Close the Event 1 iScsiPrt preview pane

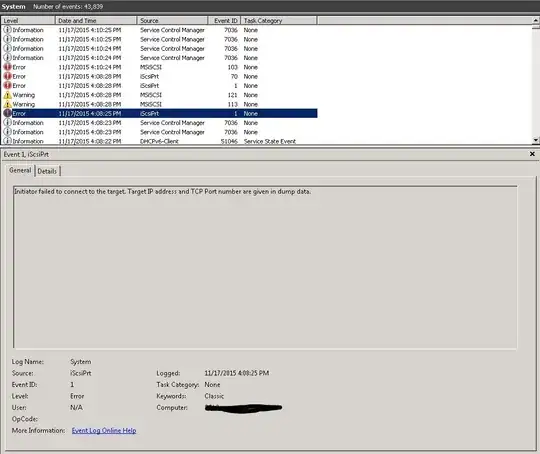pyautogui.click(x=532, y=154)
